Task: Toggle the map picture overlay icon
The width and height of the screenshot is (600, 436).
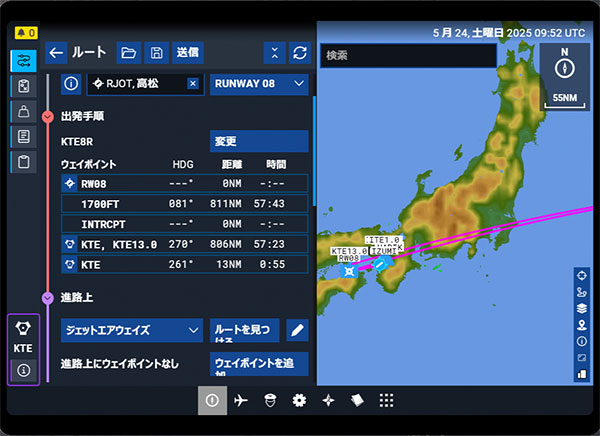Action: tap(582, 358)
